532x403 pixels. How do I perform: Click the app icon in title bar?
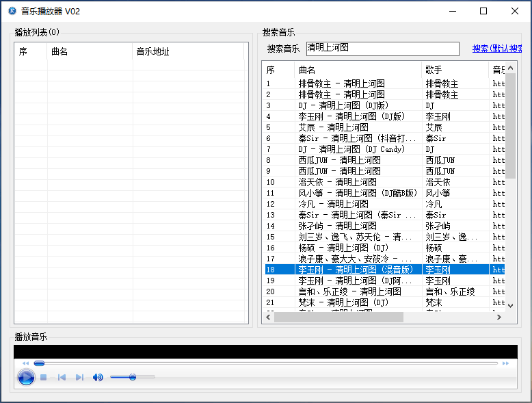pyautogui.click(x=12, y=11)
